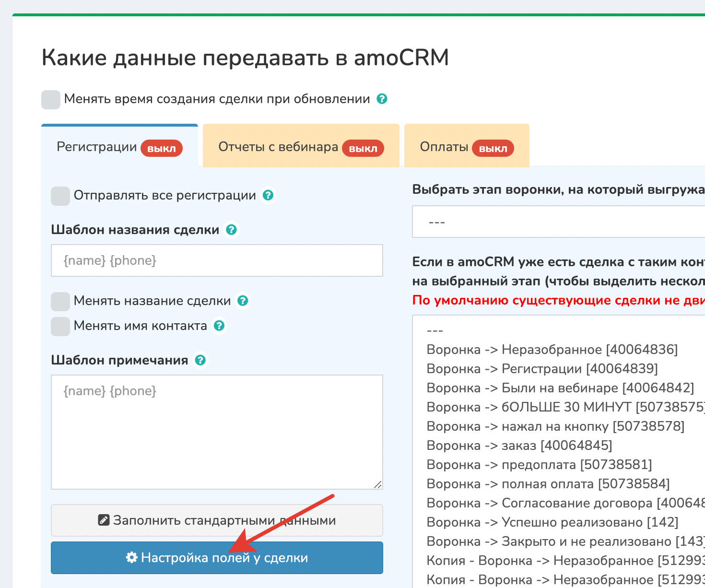Focus the note template textarea
The width and height of the screenshot is (705, 588).
(x=217, y=432)
